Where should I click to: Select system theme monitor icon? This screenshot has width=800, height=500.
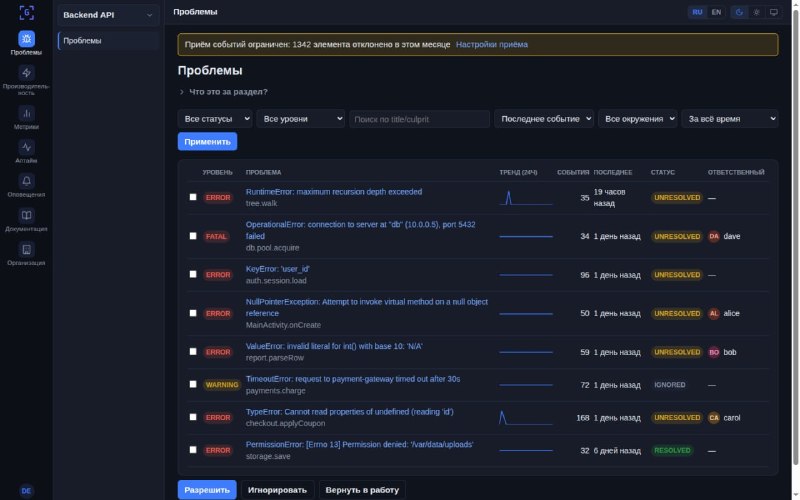pos(773,12)
